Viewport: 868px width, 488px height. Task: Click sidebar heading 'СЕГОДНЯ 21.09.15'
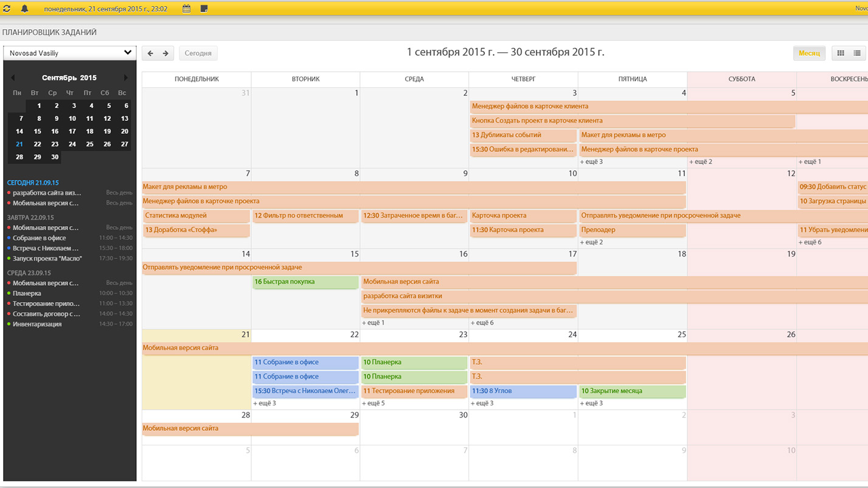pyautogui.click(x=33, y=182)
